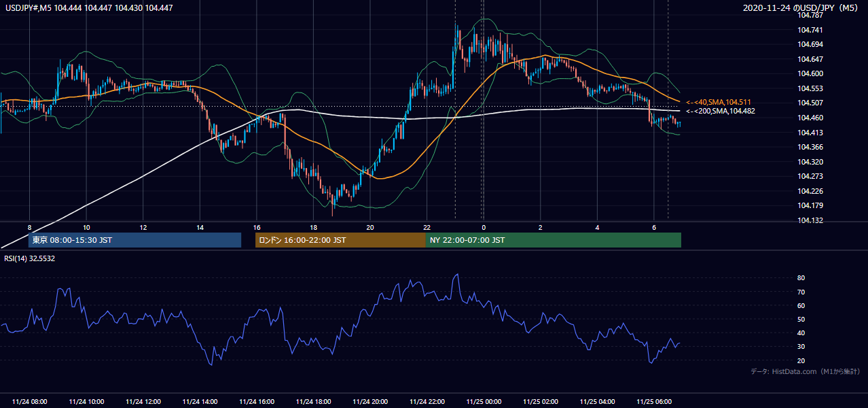
Task: Click hour label 22 under the price chart
Action: [427, 227]
